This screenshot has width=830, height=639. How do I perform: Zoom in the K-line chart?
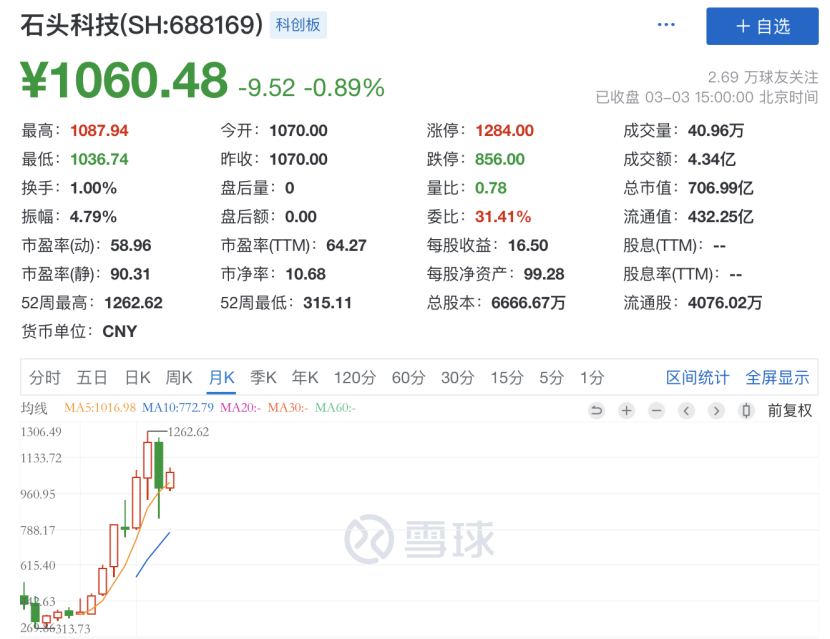coord(626,410)
